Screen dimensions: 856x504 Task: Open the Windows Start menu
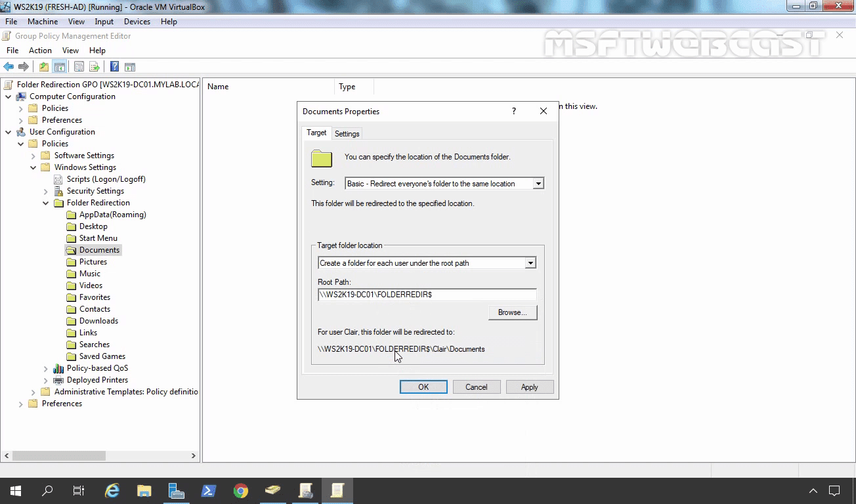16,490
